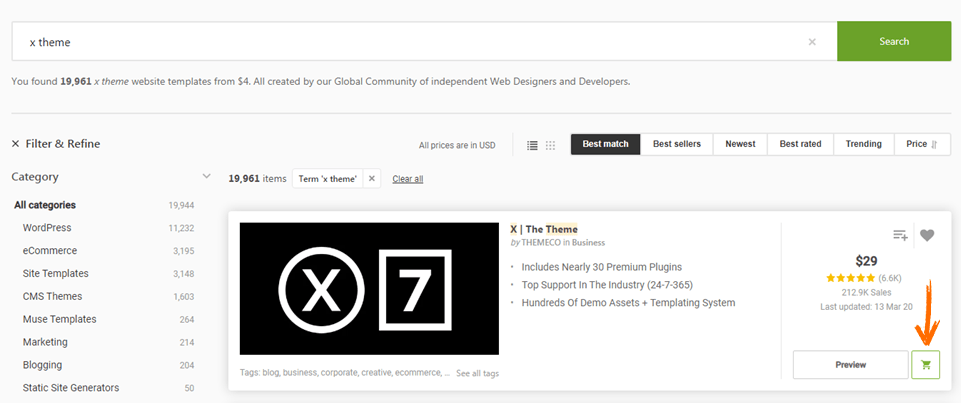Click the (6.6K) reviews count
Screen dimensions: 961x403
[x=890, y=278]
